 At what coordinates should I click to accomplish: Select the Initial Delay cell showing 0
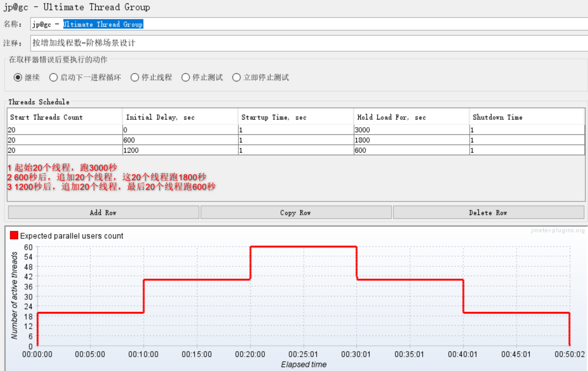click(x=180, y=130)
